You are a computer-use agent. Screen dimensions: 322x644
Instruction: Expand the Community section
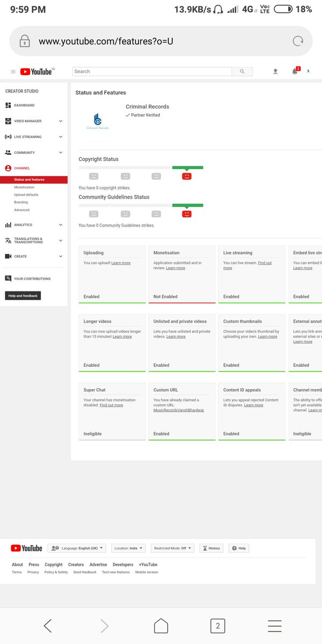pyautogui.click(x=34, y=152)
